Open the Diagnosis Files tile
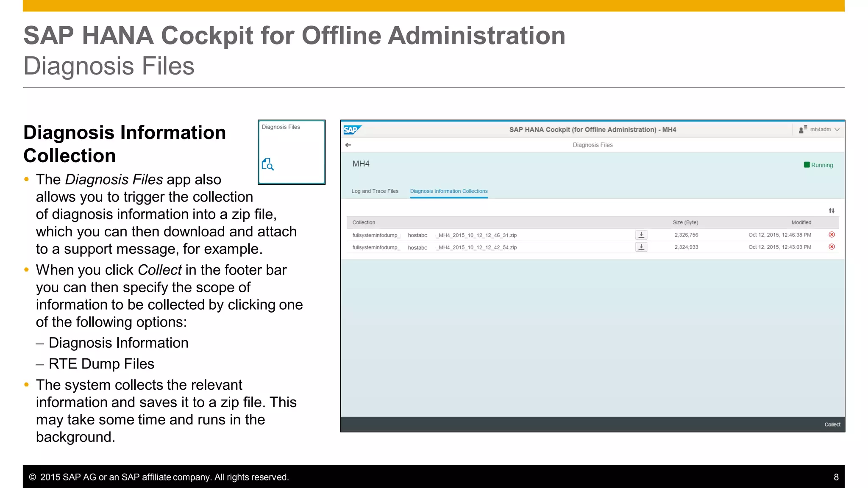 pyautogui.click(x=292, y=152)
